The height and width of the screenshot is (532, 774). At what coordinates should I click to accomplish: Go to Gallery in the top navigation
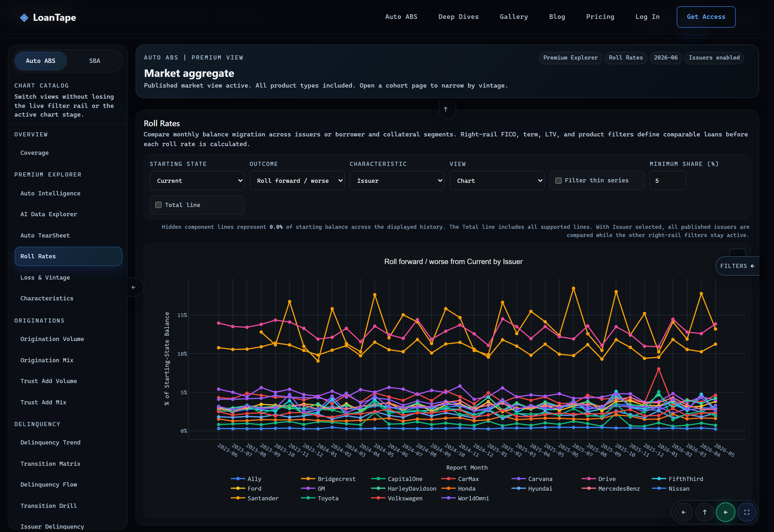(514, 17)
